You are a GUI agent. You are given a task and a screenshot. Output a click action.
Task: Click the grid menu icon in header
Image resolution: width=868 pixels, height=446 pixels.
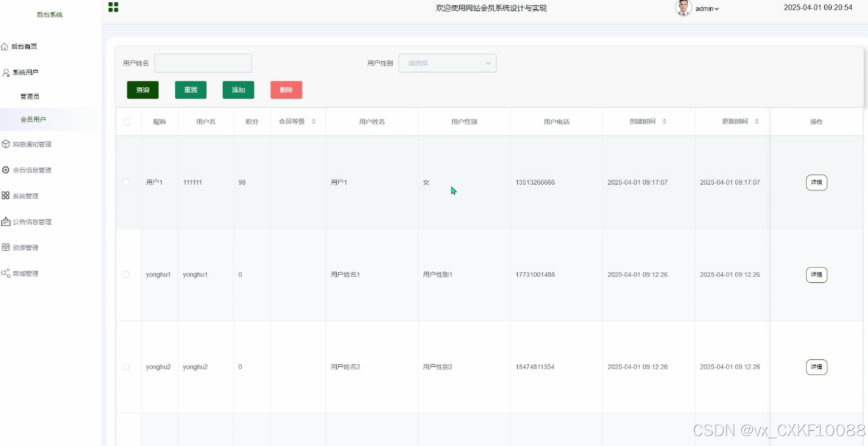113,7
